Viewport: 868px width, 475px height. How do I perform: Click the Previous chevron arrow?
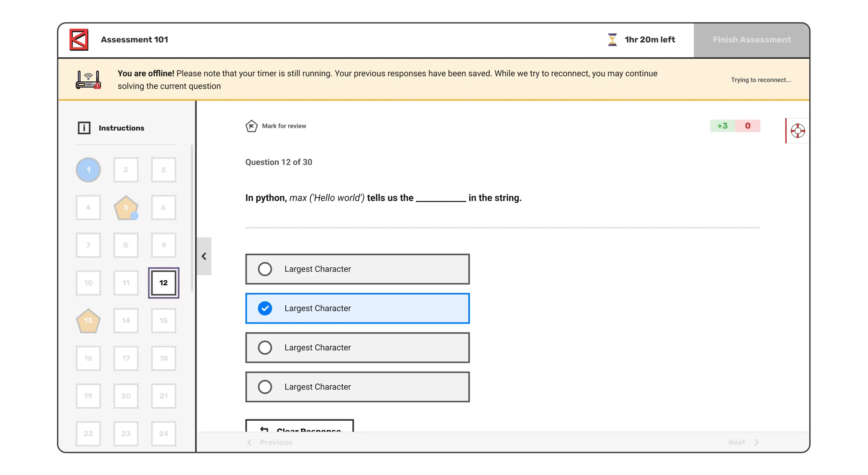point(249,442)
